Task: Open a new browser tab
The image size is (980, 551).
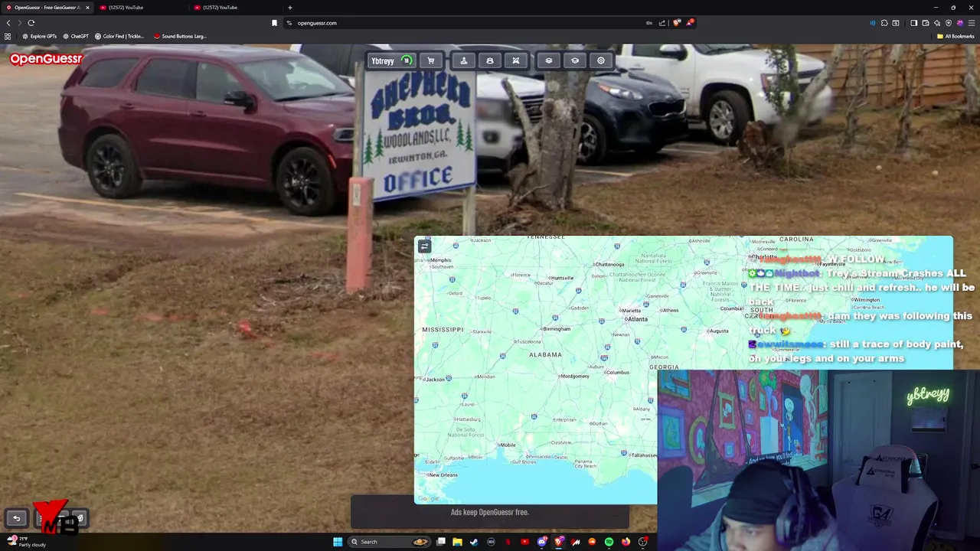Action: pos(289,8)
